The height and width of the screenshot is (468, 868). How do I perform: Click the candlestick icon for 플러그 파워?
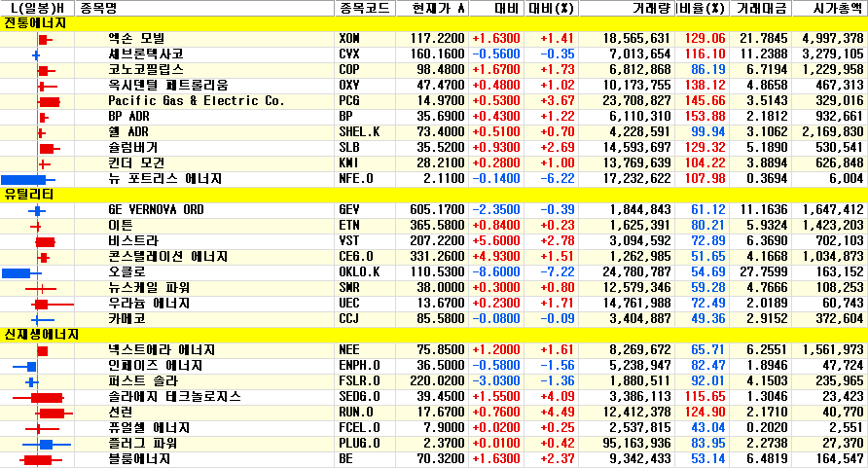(x=46, y=445)
